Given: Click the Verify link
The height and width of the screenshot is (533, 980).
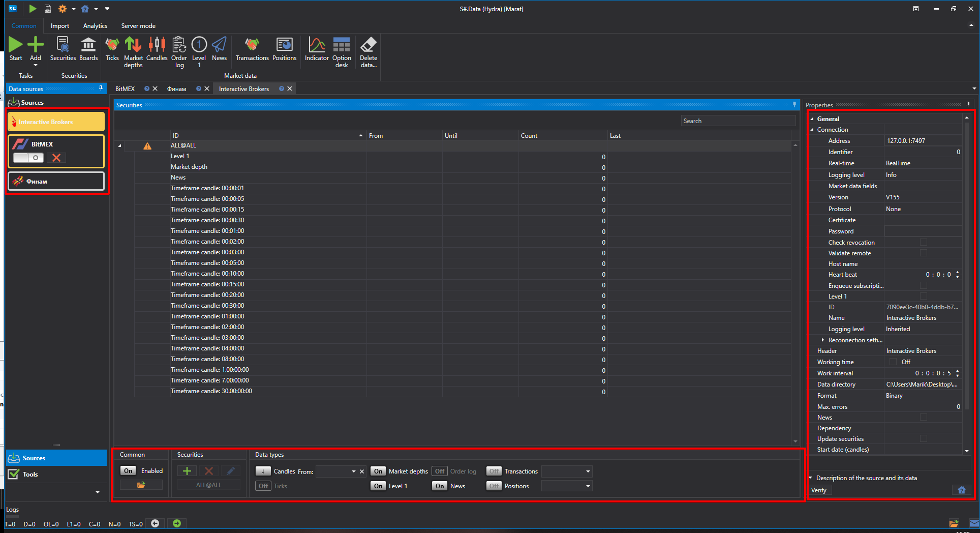Looking at the screenshot, I should coord(818,490).
